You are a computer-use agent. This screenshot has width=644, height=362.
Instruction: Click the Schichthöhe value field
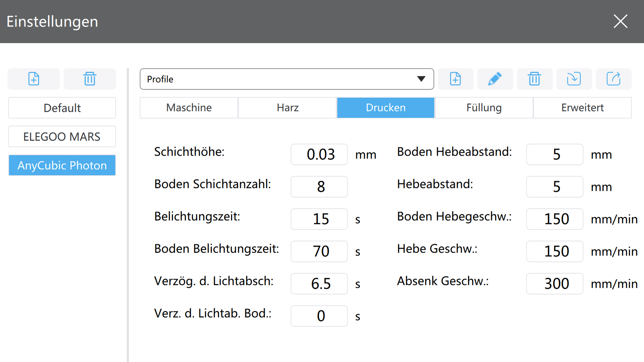(x=319, y=155)
